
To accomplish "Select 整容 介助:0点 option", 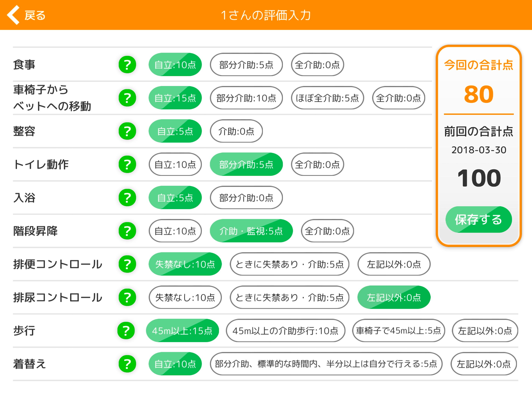I will coord(236,131).
